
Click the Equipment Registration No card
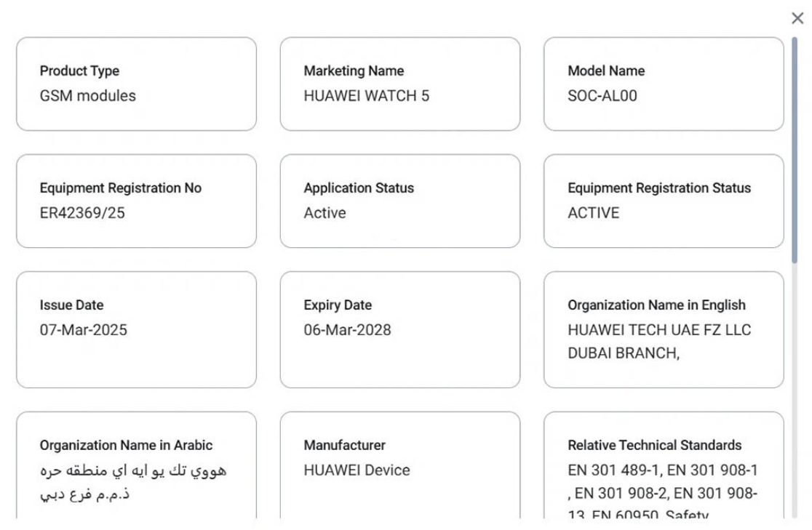(136, 201)
